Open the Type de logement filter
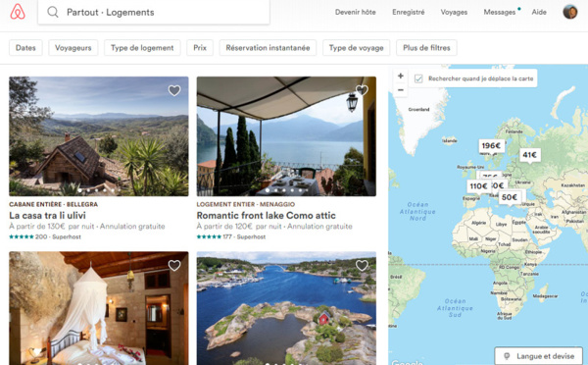This screenshot has height=365, width=588. (142, 48)
